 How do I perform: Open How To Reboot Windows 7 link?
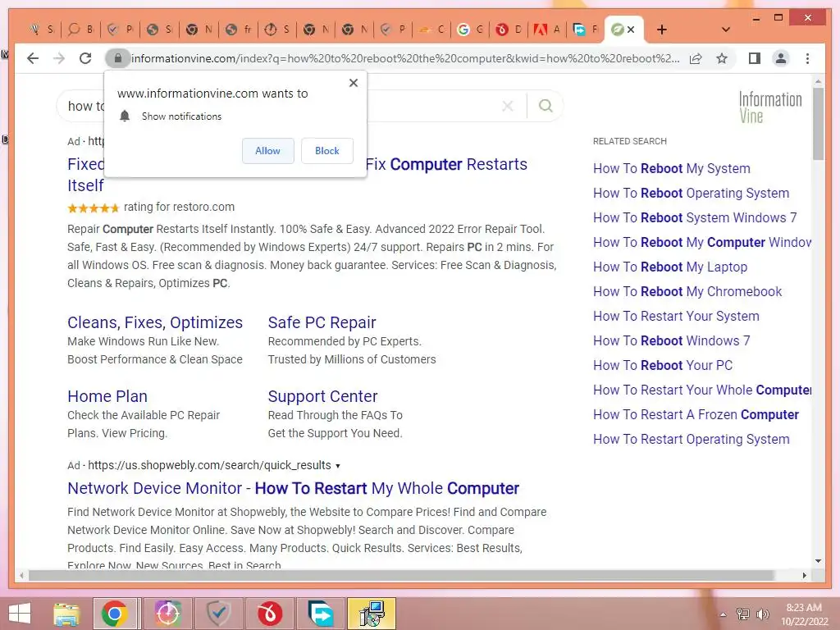[671, 340]
